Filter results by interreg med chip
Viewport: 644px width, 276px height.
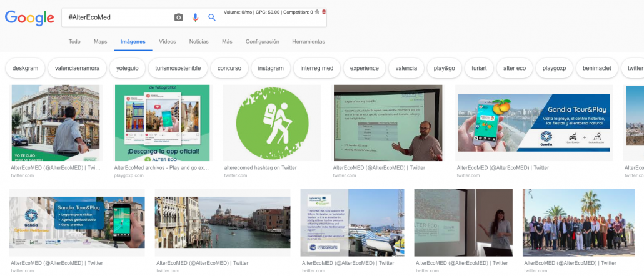click(316, 68)
